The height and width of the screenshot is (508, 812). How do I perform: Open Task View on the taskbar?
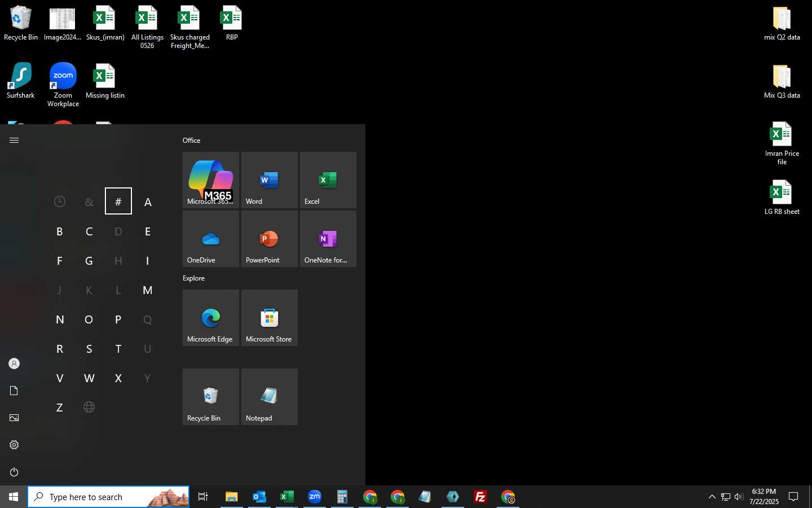(203, 497)
